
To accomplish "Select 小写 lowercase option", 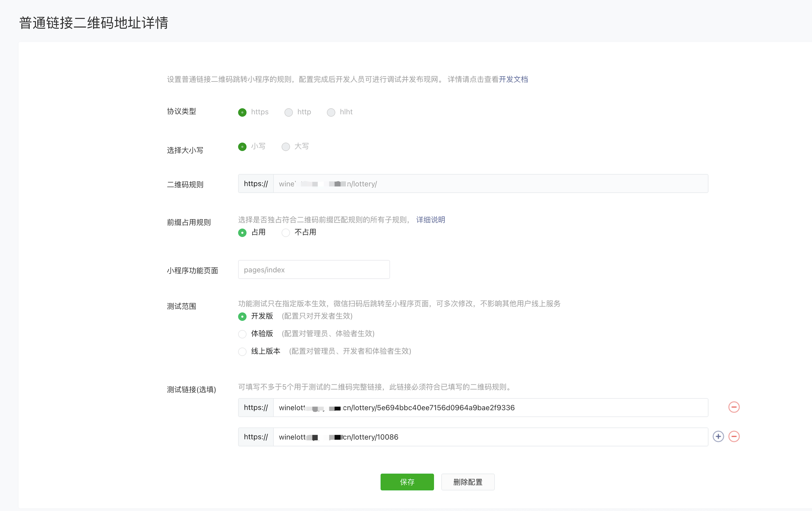I will click(x=242, y=147).
